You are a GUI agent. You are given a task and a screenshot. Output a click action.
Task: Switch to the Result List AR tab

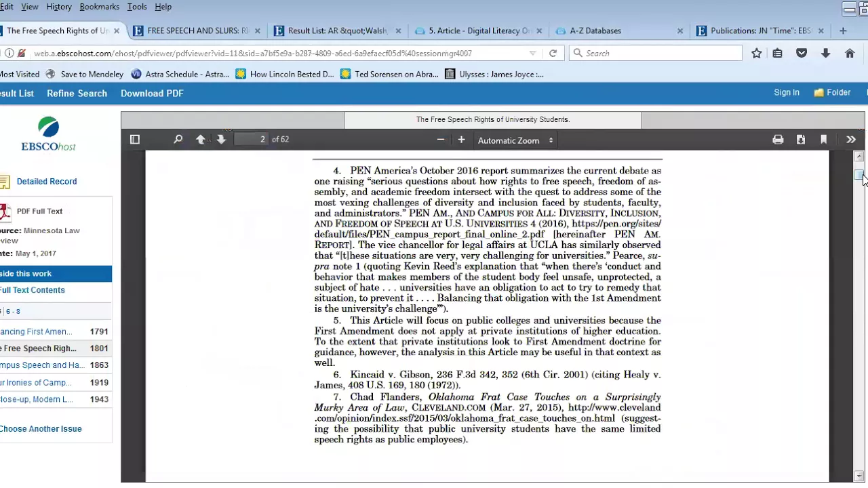click(338, 30)
